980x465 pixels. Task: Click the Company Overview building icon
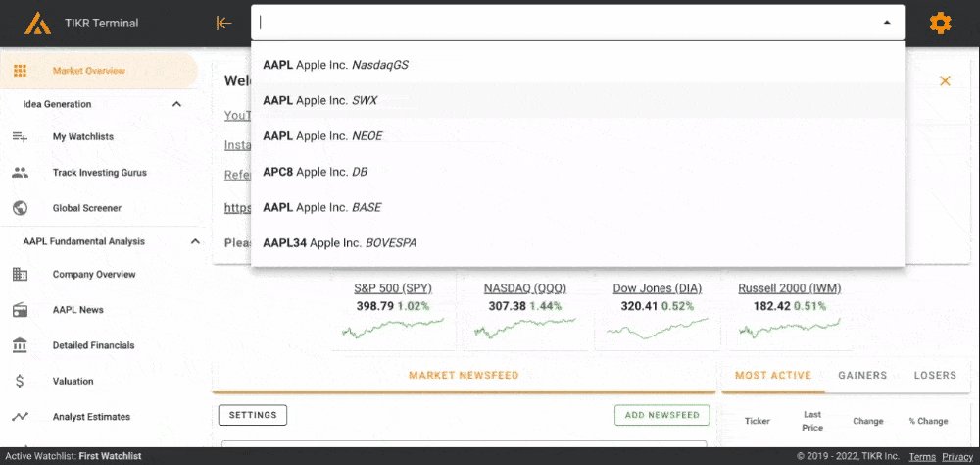coord(20,274)
